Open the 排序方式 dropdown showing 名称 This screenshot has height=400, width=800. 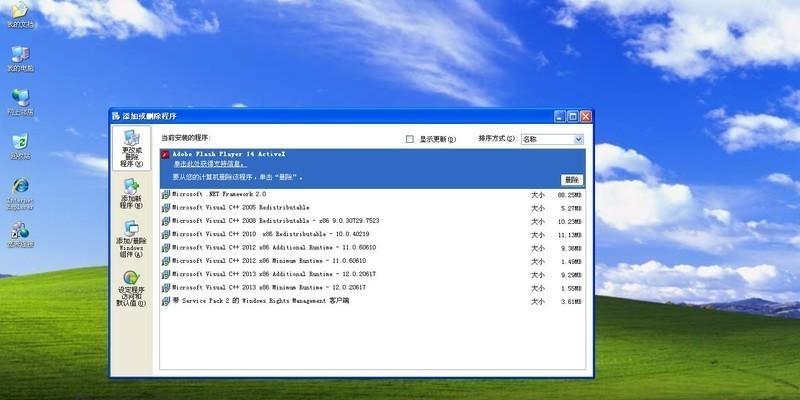[x=552, y=139]
